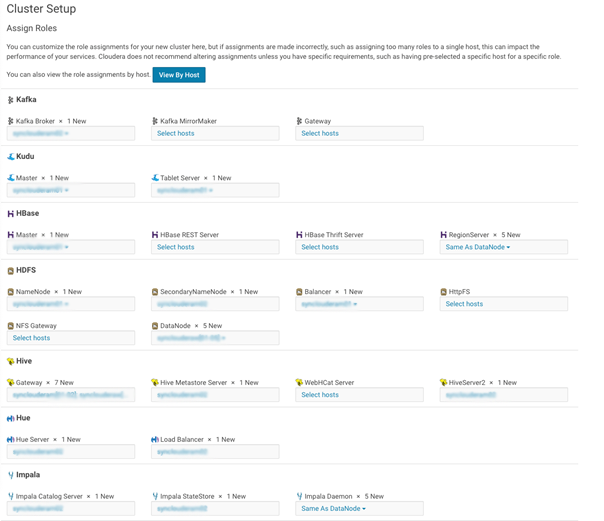Click the SecondaryNameNode role icon
Viewport: 604px width, 521px height.
point(155,292)
